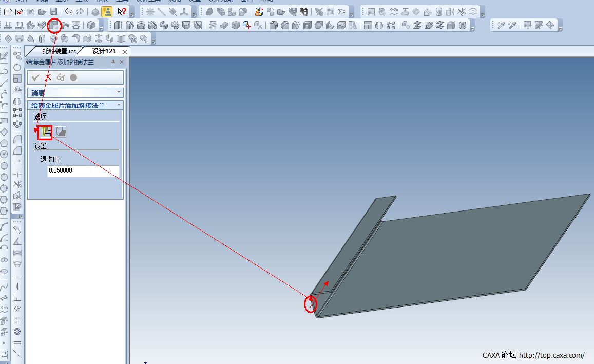Switch to the 设计121 tab
Screen dimensions: 594x364
104,51
